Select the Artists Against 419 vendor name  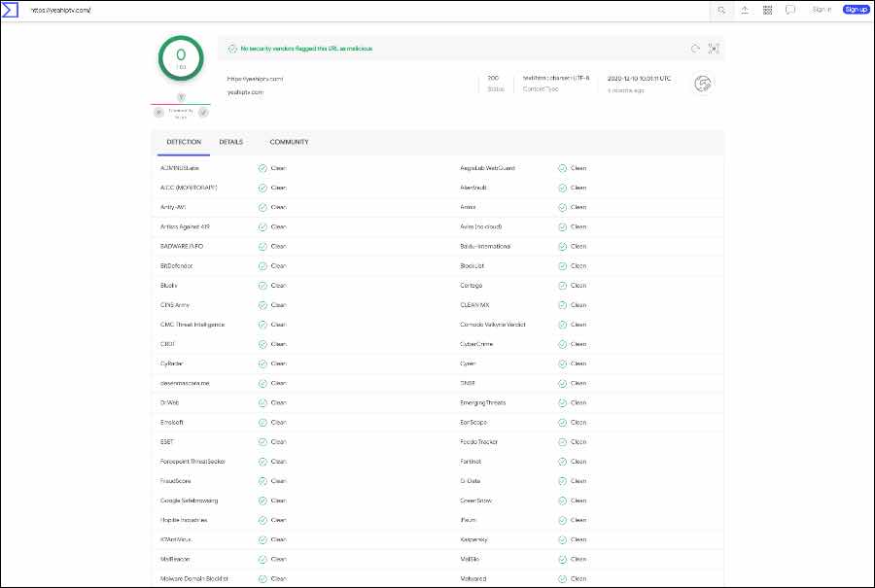185,226
